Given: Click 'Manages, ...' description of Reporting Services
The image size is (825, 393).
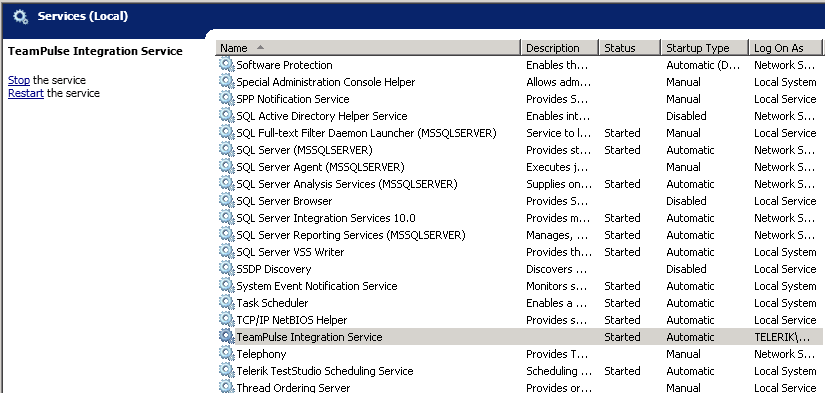Looking at the screenshot, I should pos(557,235).
